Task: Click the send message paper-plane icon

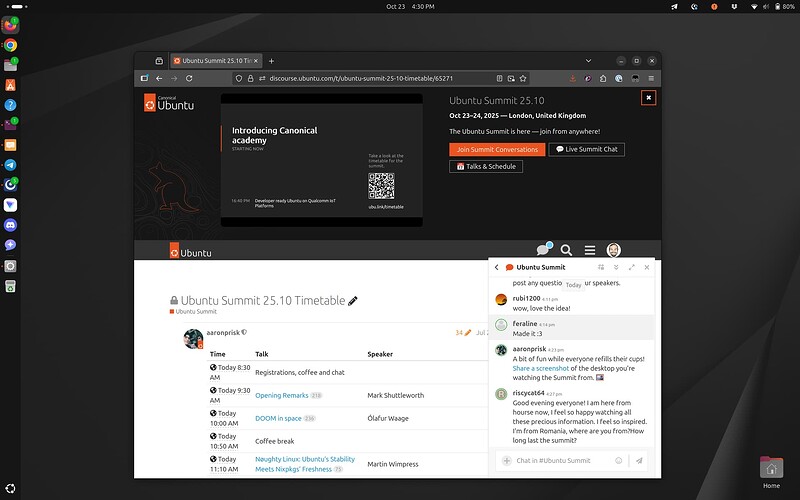Action: point(639,460)
